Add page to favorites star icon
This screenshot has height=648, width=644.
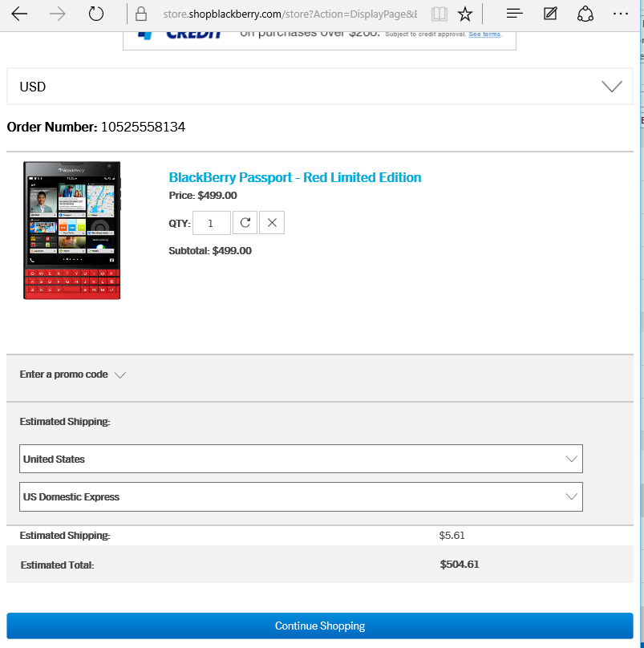(x=464, y=14)
